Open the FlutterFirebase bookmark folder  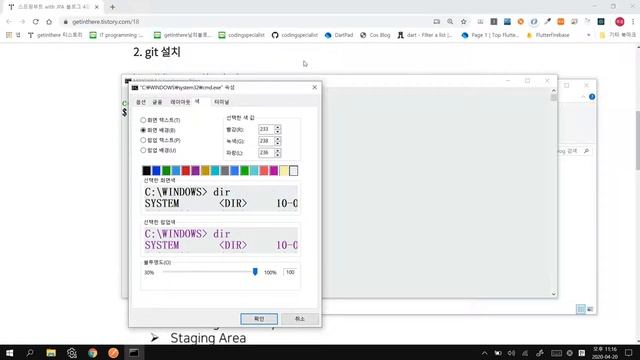tap(548, 35)
